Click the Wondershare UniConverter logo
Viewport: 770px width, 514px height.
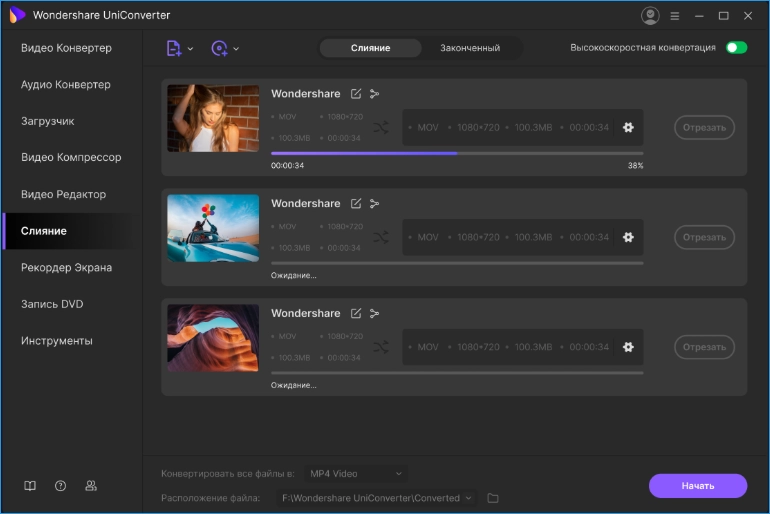pyautogui.click(x=17, y=15)
